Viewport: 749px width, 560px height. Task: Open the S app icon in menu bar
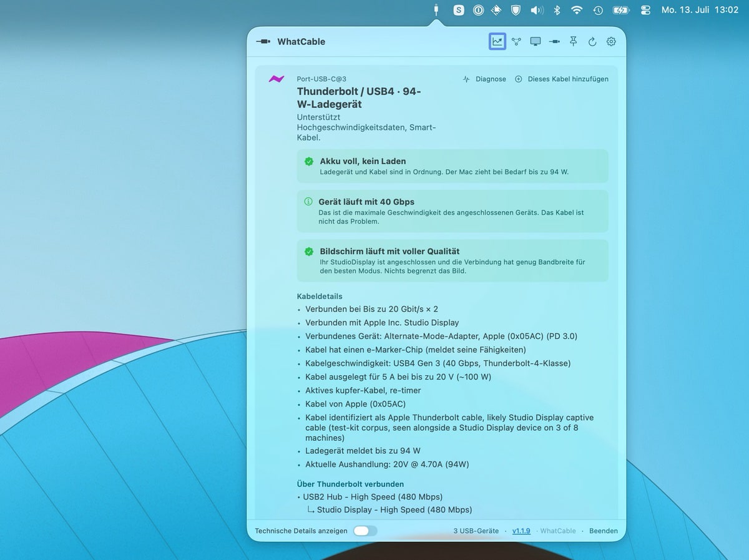[x=459, y=10]
